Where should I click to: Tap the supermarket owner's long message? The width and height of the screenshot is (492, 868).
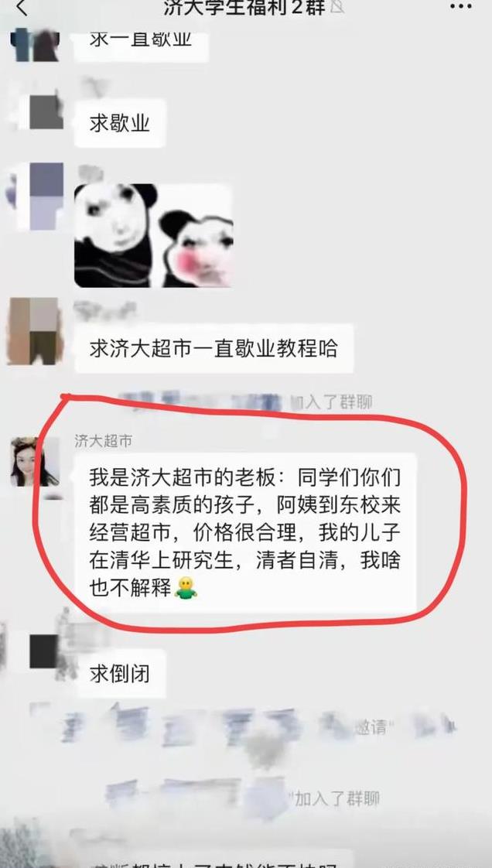pos(245,533)
